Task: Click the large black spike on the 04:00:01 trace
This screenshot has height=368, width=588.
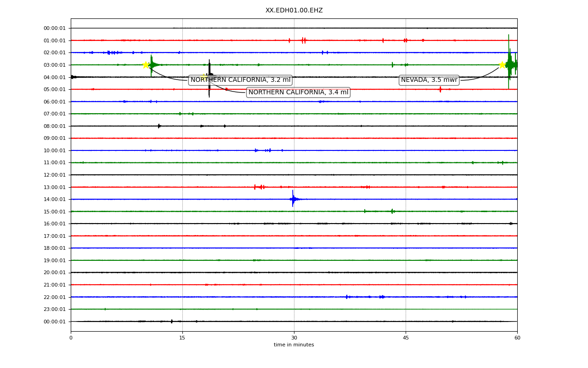Action: coord(209,78)
